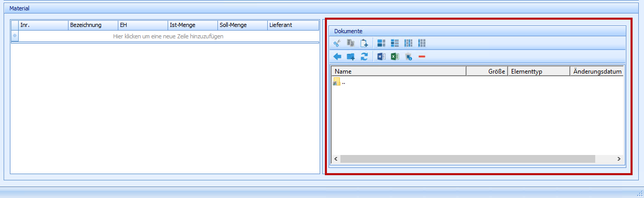Switch to the fourth details view icon

pos(422,43)
